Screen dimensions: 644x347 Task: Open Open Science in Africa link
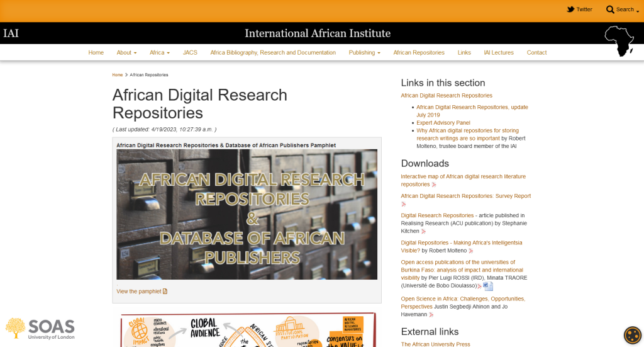tap(463, 302)
